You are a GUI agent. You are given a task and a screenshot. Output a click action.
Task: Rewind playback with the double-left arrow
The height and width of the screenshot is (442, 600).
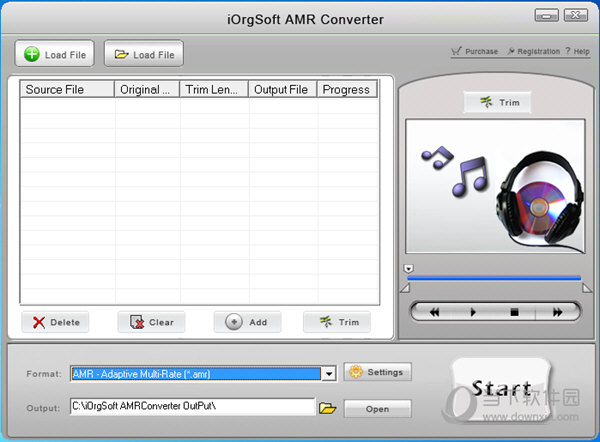[x=434, y=312]
